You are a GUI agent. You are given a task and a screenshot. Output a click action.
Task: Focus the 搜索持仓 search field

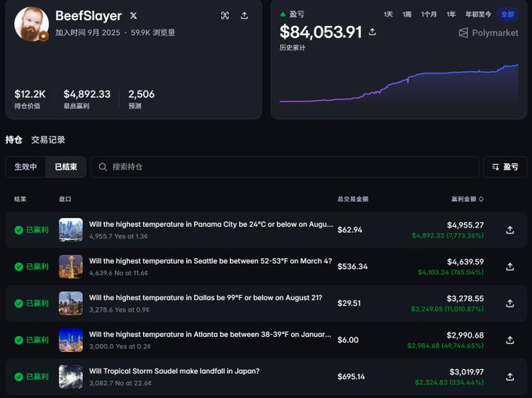285,167
